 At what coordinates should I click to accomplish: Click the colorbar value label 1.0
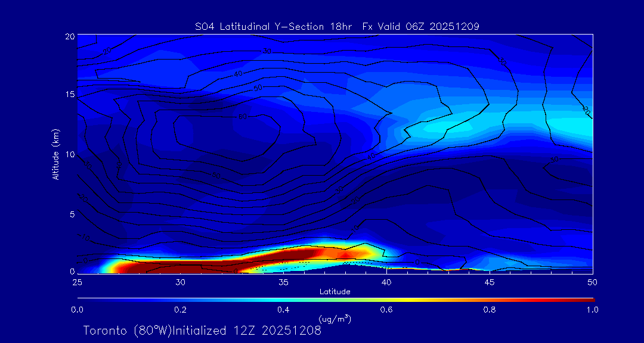pos(593,310)
